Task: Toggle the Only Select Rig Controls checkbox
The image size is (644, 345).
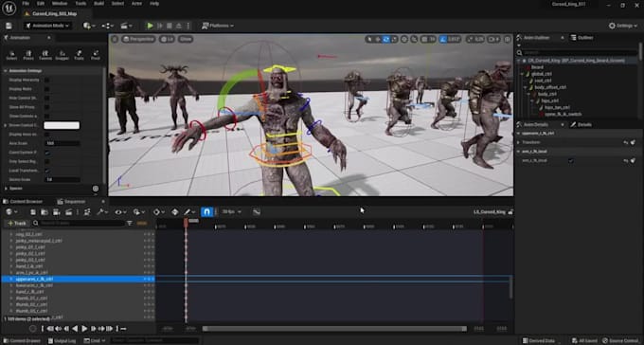Action: (x=46, y=161)
